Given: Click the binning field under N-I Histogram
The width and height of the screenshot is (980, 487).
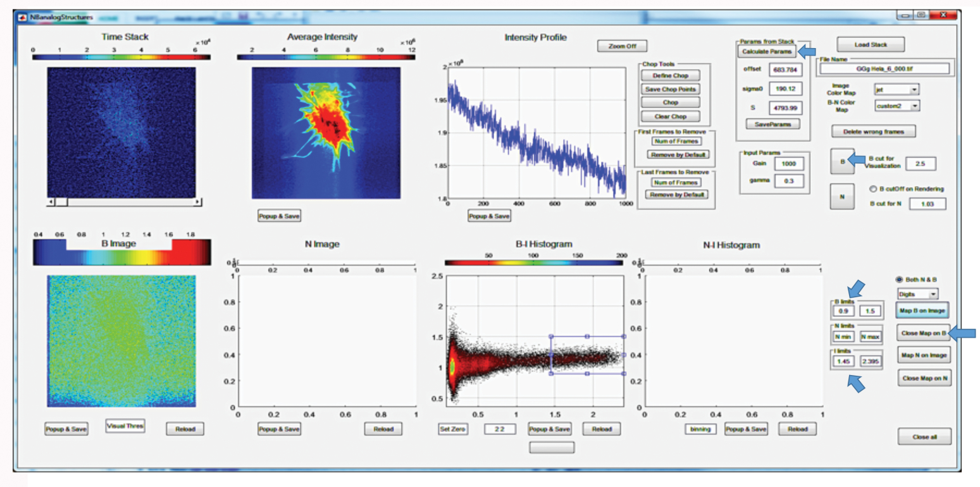Looking at the screenshot, I should [700, 429].
